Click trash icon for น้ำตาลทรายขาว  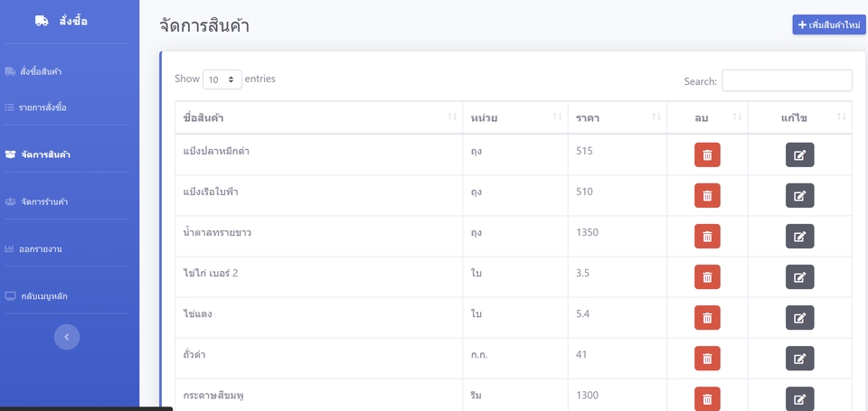pos(707,237)
